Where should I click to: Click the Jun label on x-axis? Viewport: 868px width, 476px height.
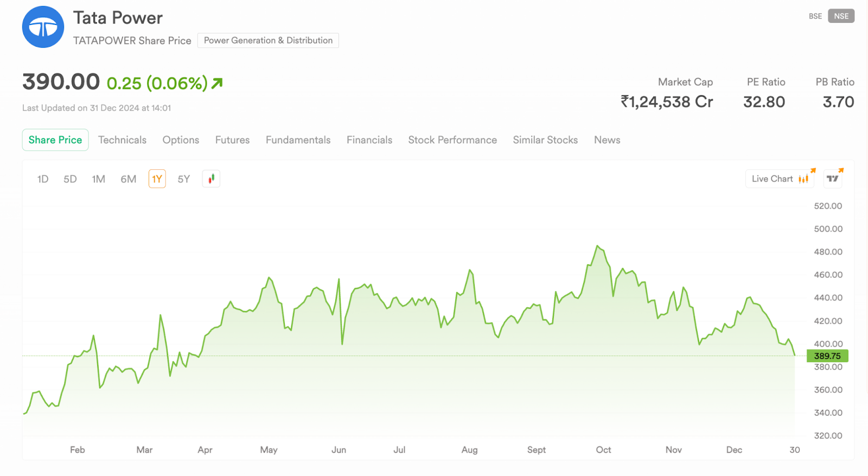pyautogui.click(x=339, y=450)
